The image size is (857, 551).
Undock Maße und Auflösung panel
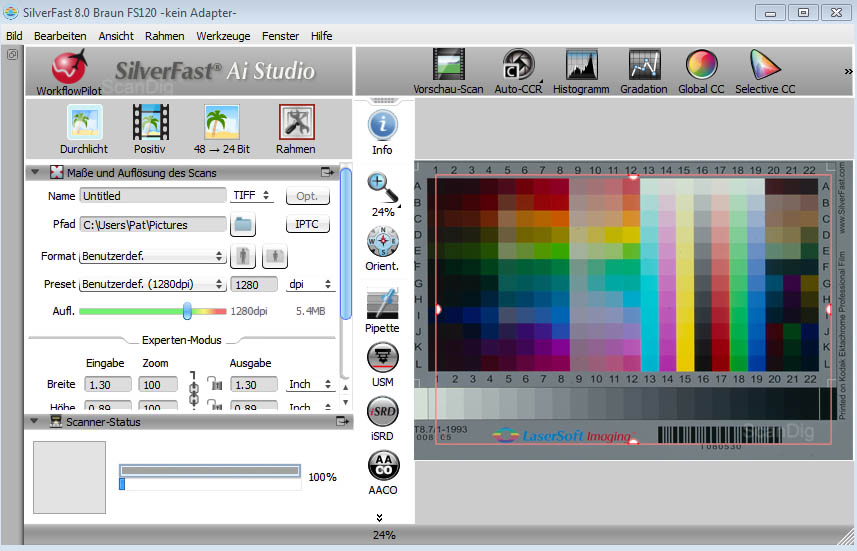[327, 173]
